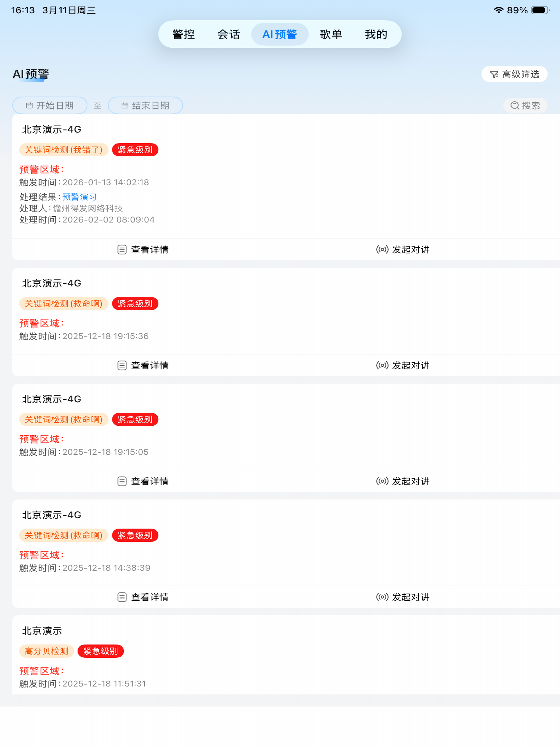The width and height of the screenshot is (560, 747).
Task: Click the filter funnel icon in 高级筛选
Action: [x=494, y=74]
